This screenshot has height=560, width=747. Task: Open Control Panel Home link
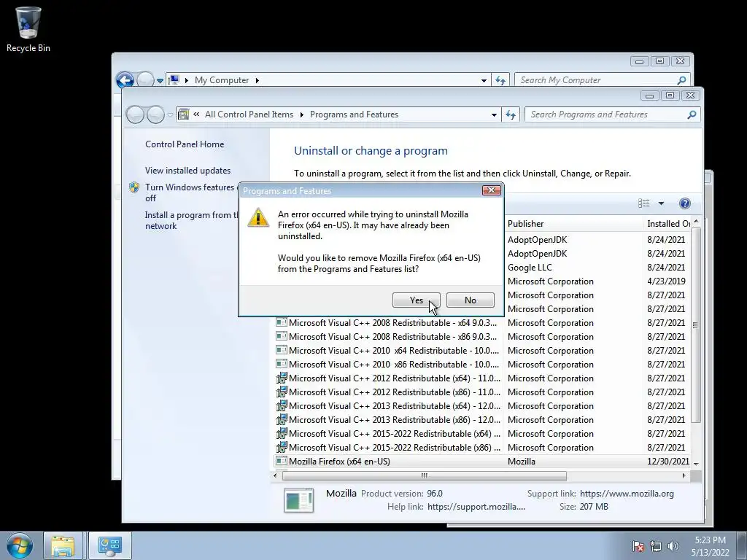(185, 144)
